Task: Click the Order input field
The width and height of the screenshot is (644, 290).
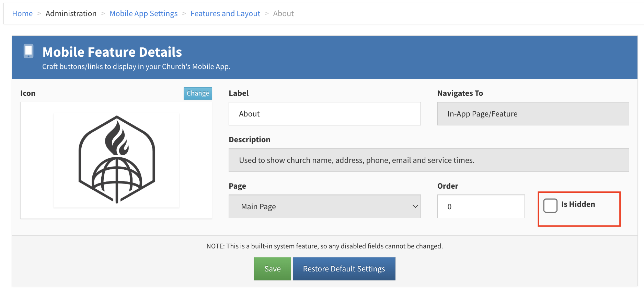Action: click(x=481, y=207)
